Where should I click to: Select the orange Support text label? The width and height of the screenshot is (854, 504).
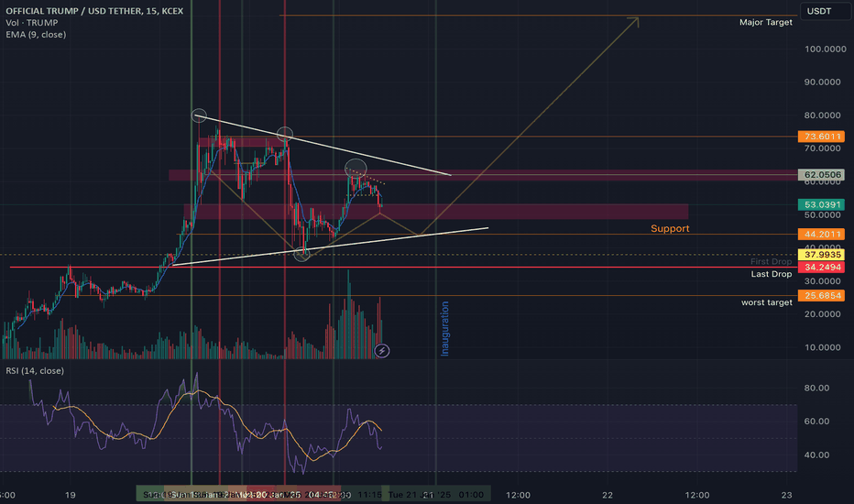[x=670, y=228]
